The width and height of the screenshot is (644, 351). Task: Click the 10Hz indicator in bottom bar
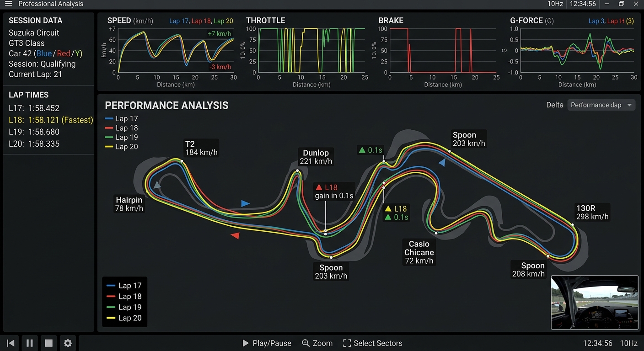[x=628, y=343]
